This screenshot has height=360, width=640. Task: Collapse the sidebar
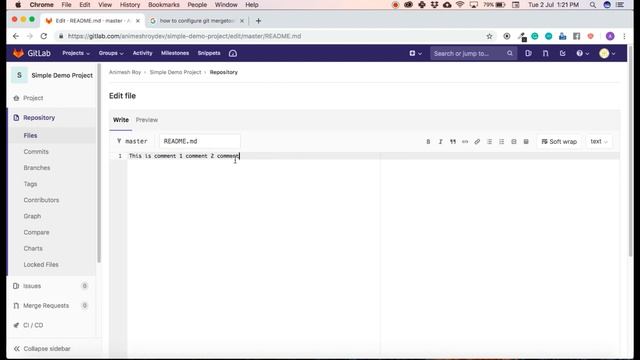pos(42,349)
